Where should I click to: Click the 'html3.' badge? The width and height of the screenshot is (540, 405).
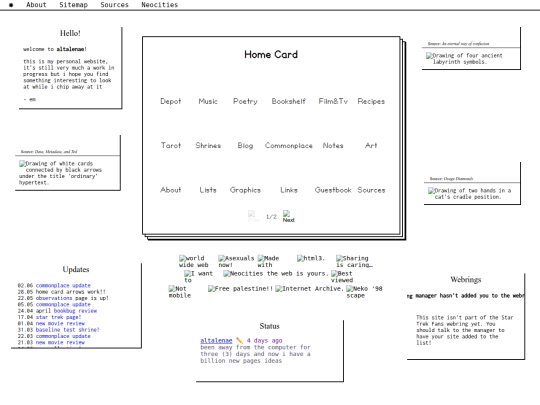click(x=311, y=258)
